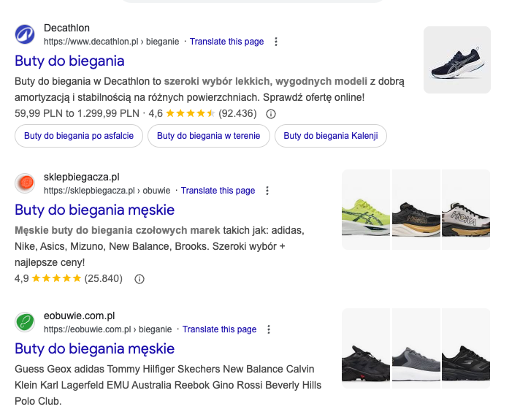
Task: Open the grey shoe with white sole thumbnail
Action: tap(416, 348)
